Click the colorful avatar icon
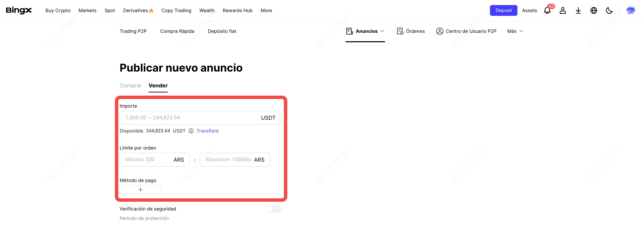644x229 pixels. [630, 10]
